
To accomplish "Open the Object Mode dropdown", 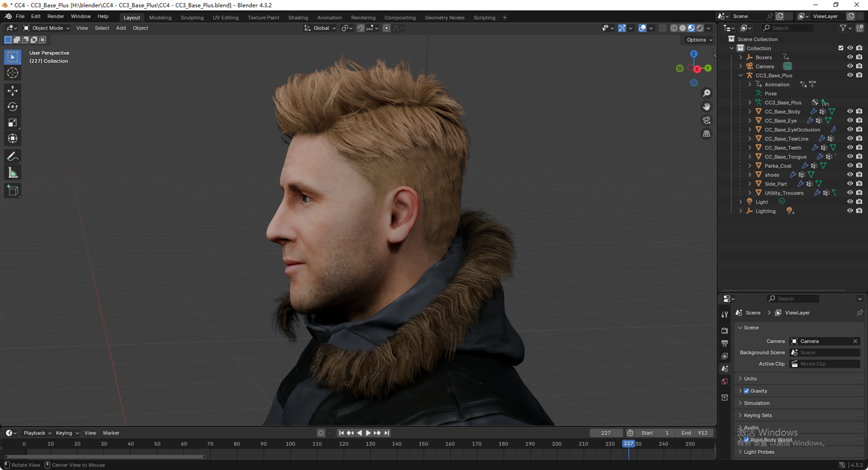I will [x=46, y=28].
